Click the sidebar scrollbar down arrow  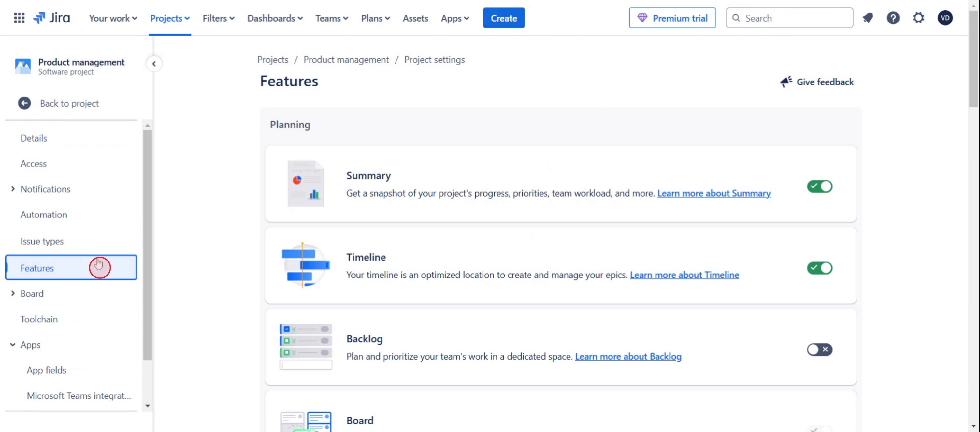[148, 406]
